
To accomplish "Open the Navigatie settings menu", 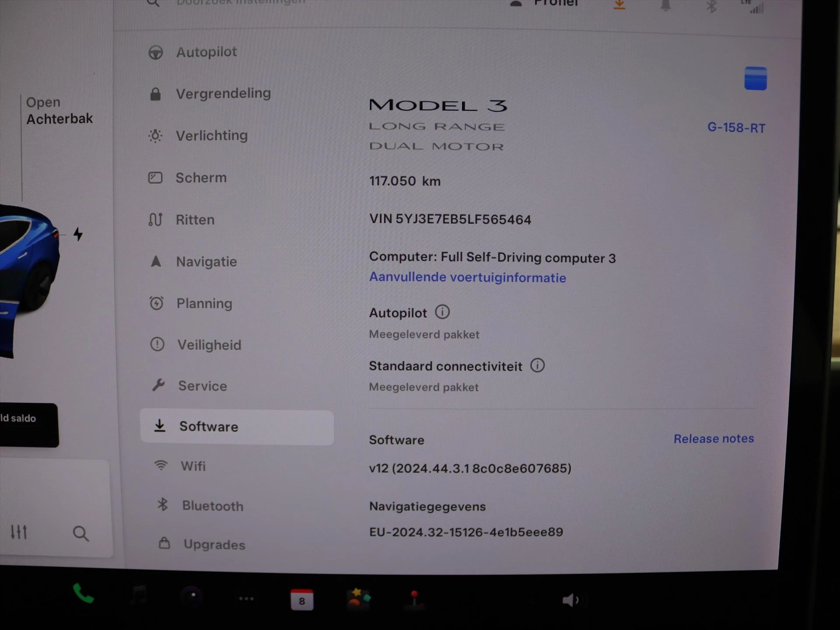I will [x=193, y=262].
